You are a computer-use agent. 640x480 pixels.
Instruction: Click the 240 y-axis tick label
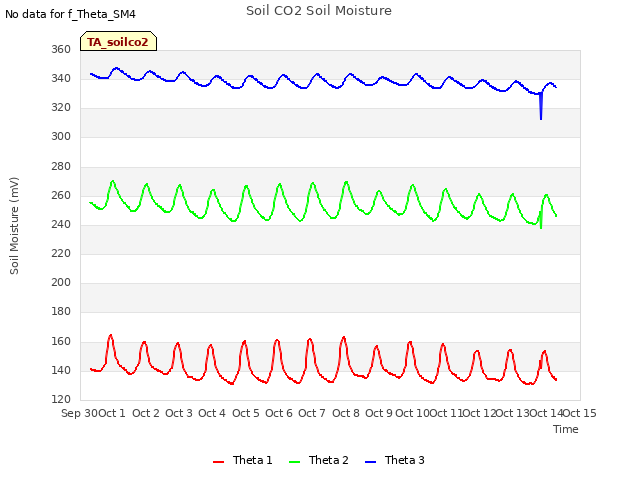click(61, 224)
